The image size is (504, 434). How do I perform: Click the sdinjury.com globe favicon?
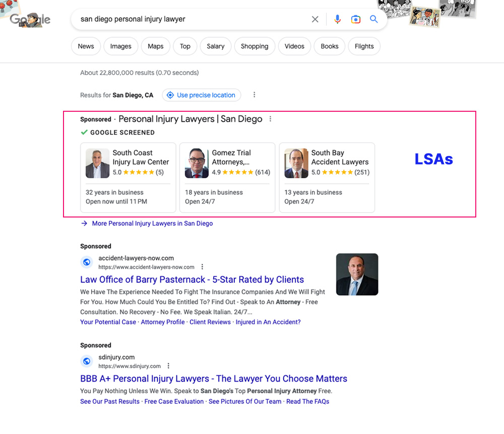[x=87, y=361]
